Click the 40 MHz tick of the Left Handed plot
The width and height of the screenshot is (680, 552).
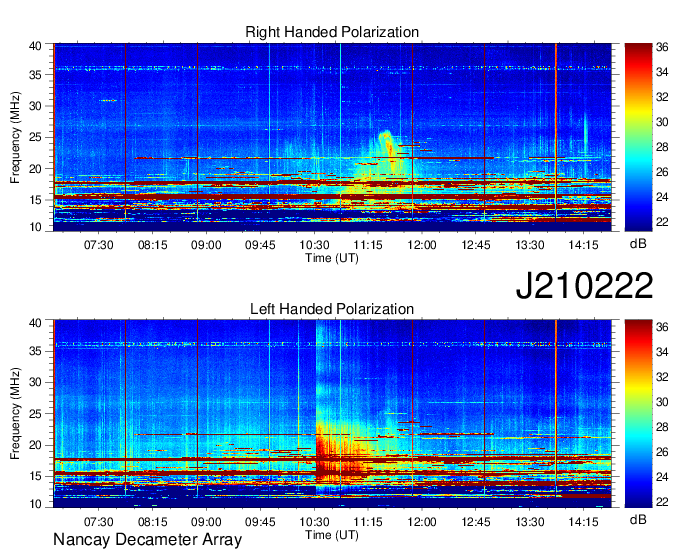(35, 322)
